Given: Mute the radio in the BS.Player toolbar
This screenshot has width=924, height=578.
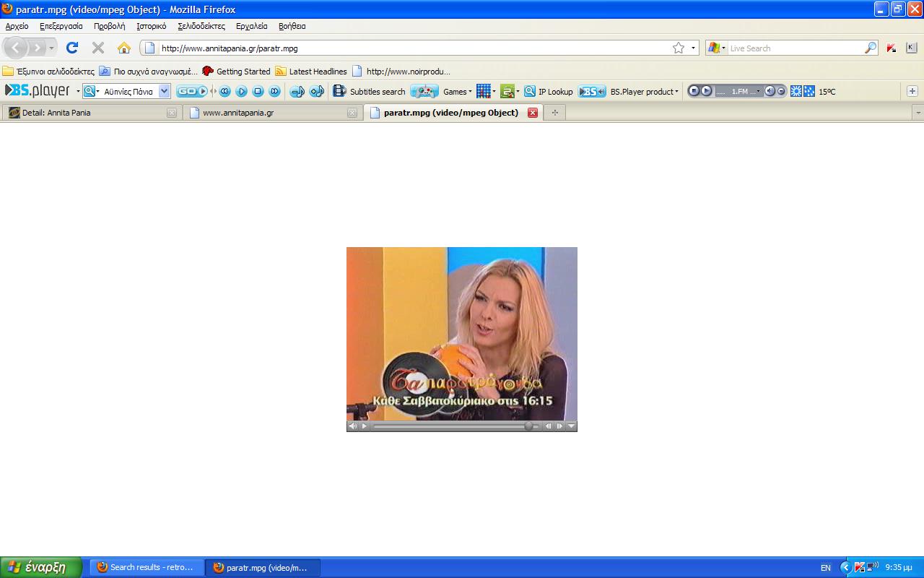Looking at the screenshot, I should coord(770,91).
